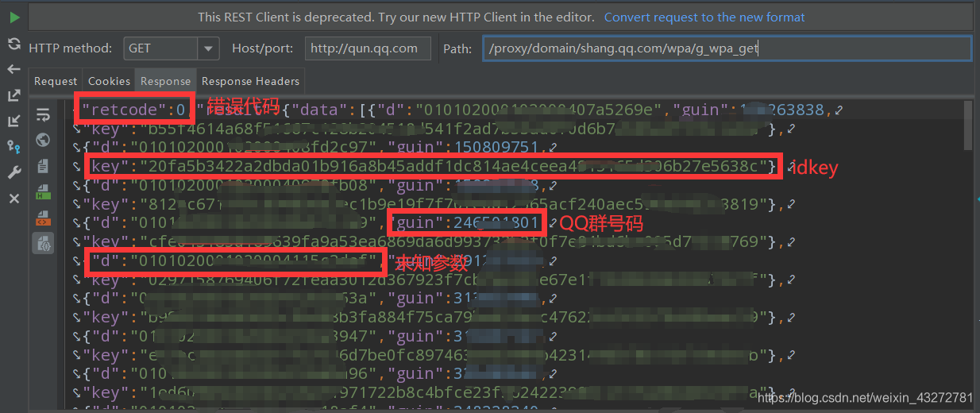This screenshot has width=980, height=413.
Task: Open the Response Headers tab
Action: 250,81
